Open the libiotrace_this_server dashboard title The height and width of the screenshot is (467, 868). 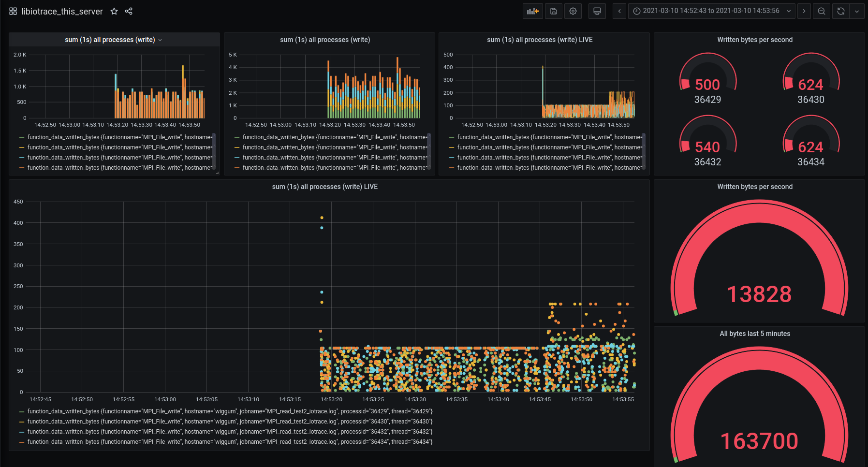62,11
